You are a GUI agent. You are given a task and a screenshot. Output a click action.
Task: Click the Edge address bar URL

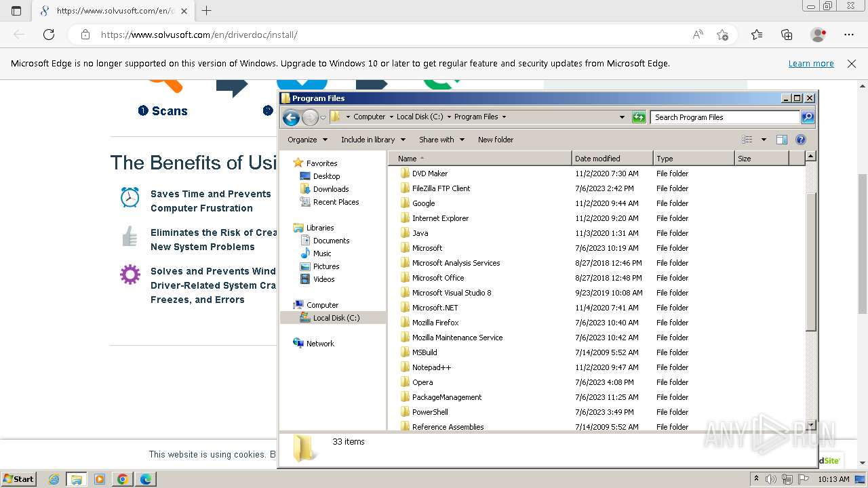click(199, 35)
